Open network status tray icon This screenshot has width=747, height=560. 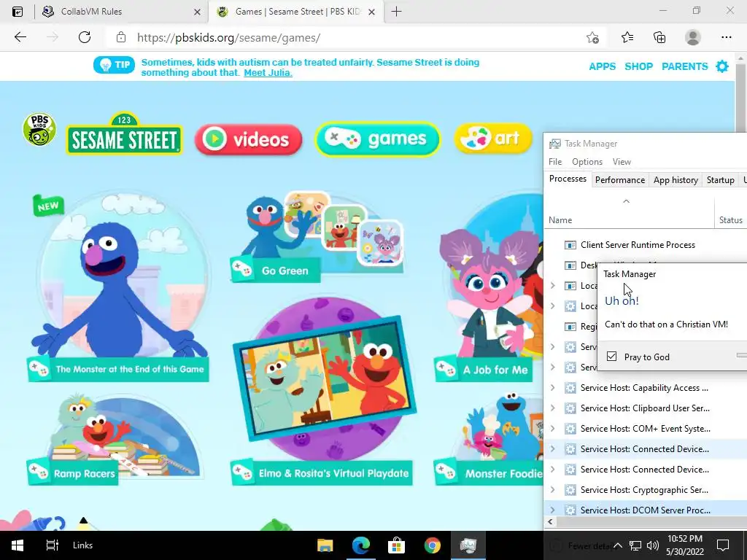tap(635, 545)
